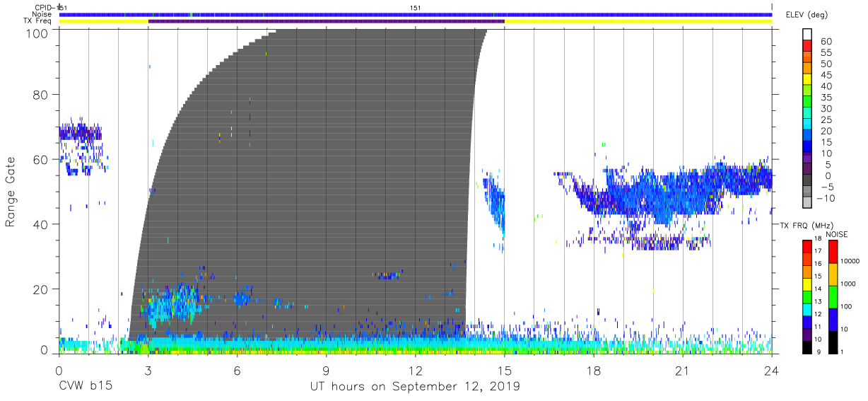Click the orange segment of NOISE color bar

(x=832, y=274)
